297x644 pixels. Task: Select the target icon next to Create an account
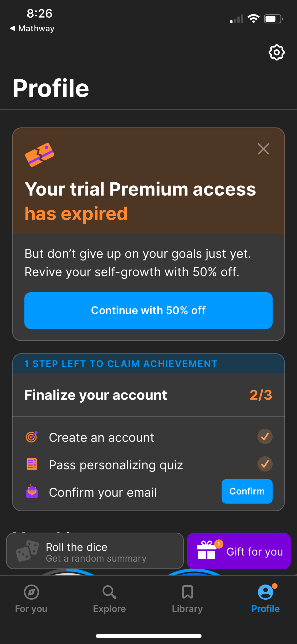(x=32, y=437)
